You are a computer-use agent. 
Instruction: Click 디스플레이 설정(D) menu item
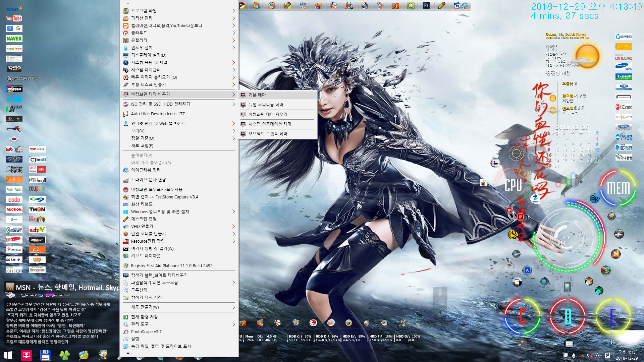(179, 55)
